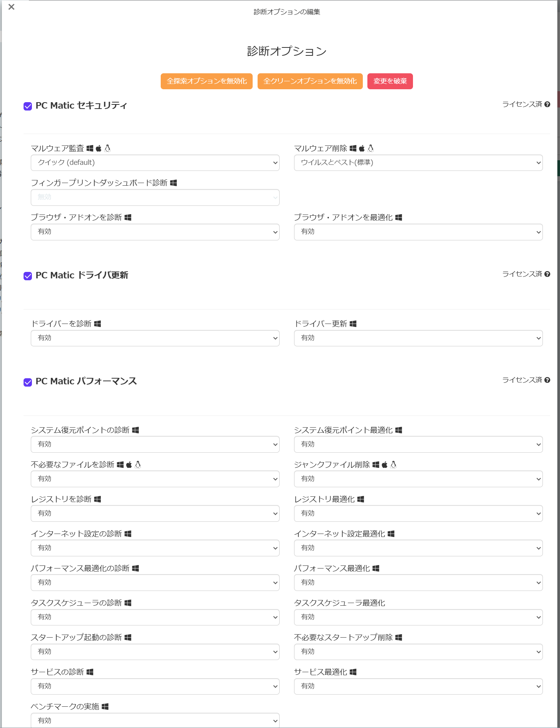The image size is (560, 728).
Task: Click the 診断オプション heading text
Action: 287,51
